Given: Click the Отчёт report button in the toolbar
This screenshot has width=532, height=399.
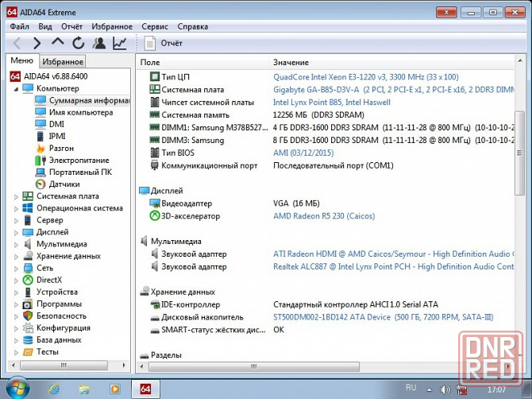Looking at the screenshot, I should [164, 43].
